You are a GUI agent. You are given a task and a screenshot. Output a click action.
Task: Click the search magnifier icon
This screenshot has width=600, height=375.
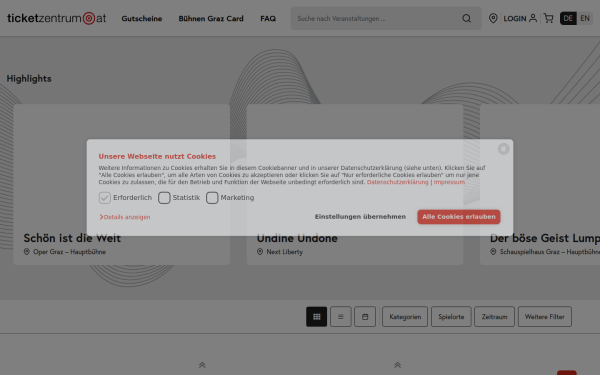(x=466, y=18)
